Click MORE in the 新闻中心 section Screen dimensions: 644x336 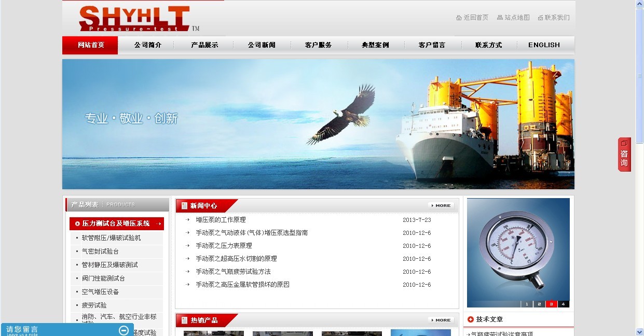click(x=442, y=206)
